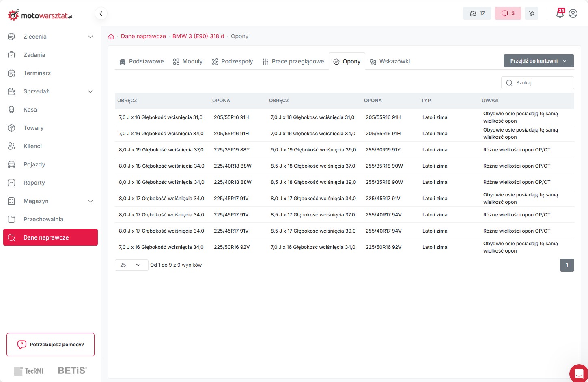
Task: Open the vehicles counter showing 17
Action: click(x=477, y=13)
